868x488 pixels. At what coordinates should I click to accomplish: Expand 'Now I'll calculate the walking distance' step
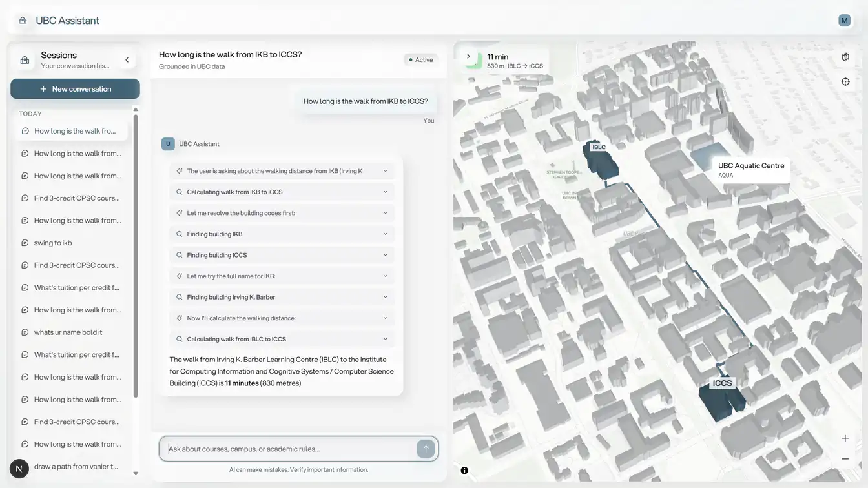[282, 318]
